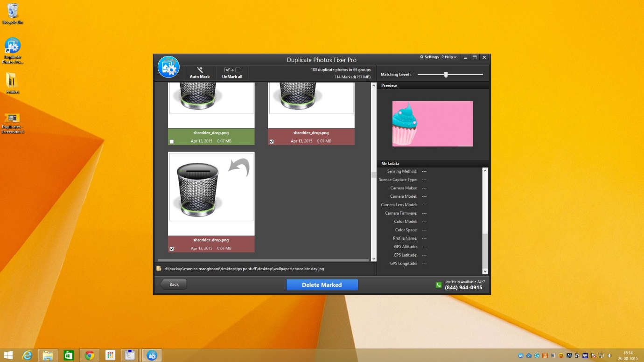644x362 pixels.
Task: Click the folder icon beside the file path
Action: point(159,268)
